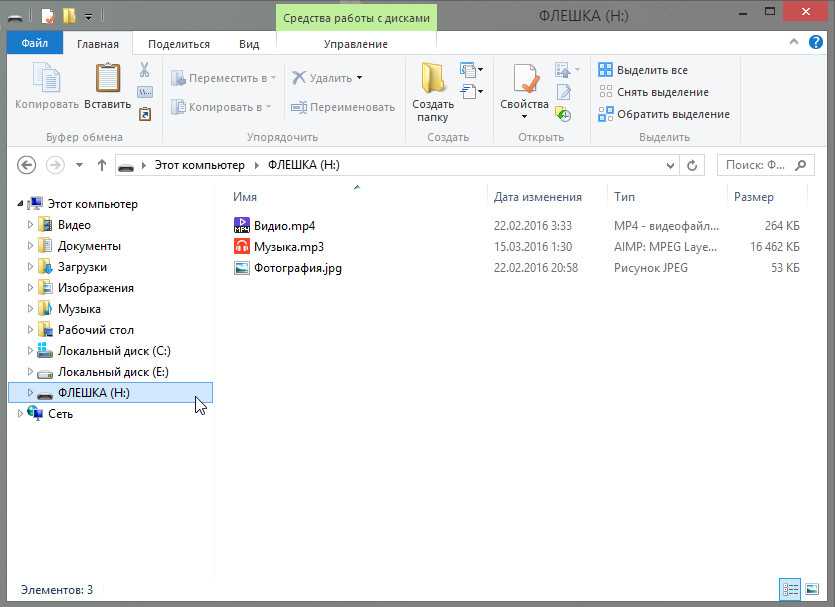Switch to the Вид tab
The width and height of the screenshot is (835, 607).
click(249, 44)
